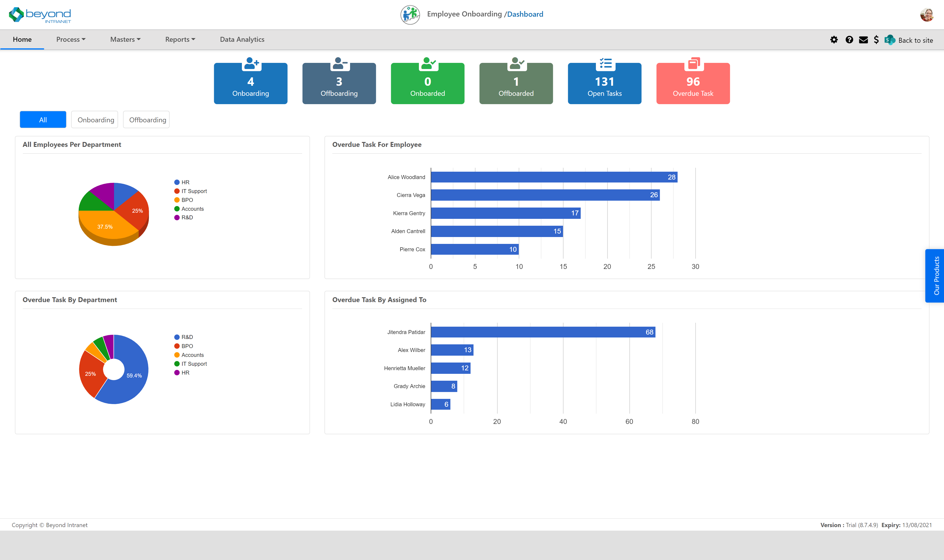944x560 pixels.
Task: Select the All filter toggle
Action: tap(43, 119)
